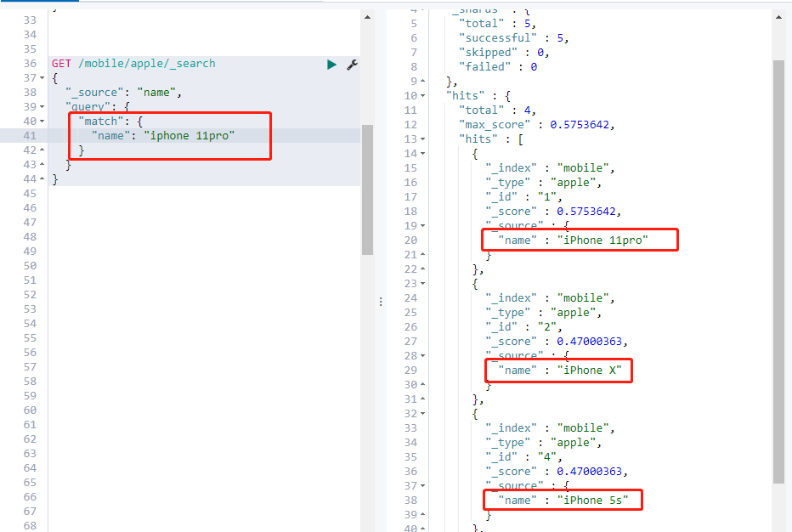
Task: Click "_score" : 0.47000363 on response line 27
Action: point(557,341)
